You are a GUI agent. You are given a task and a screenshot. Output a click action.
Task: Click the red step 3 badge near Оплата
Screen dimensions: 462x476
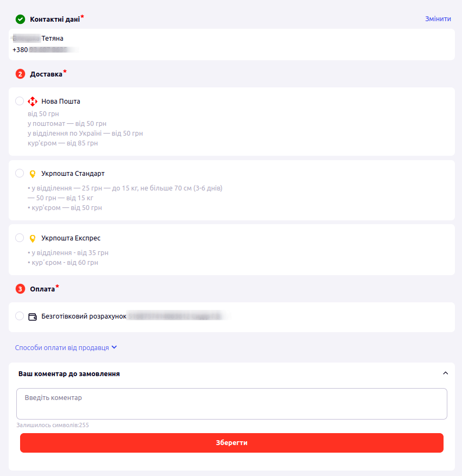coord(20,289)
